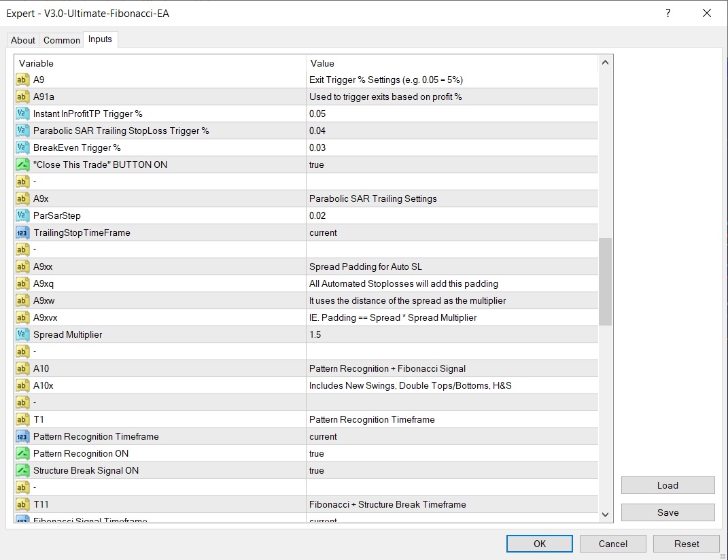The height and width of the screenshot is (560, 728).
Task: Switch to the About tab
Action: pos(23,40)
